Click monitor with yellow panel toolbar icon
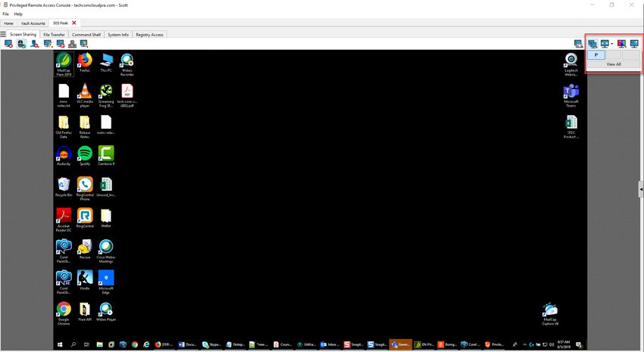 pos(84,43)
